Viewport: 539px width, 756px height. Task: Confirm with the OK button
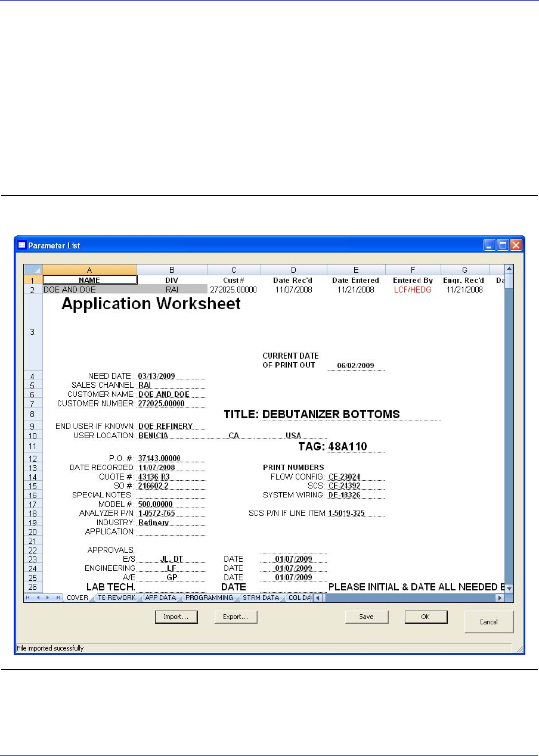click(426, 617)
